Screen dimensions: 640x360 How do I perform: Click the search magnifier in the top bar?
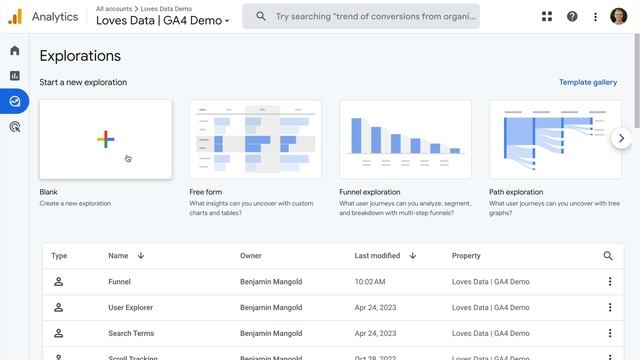click(x=261, y=16)
